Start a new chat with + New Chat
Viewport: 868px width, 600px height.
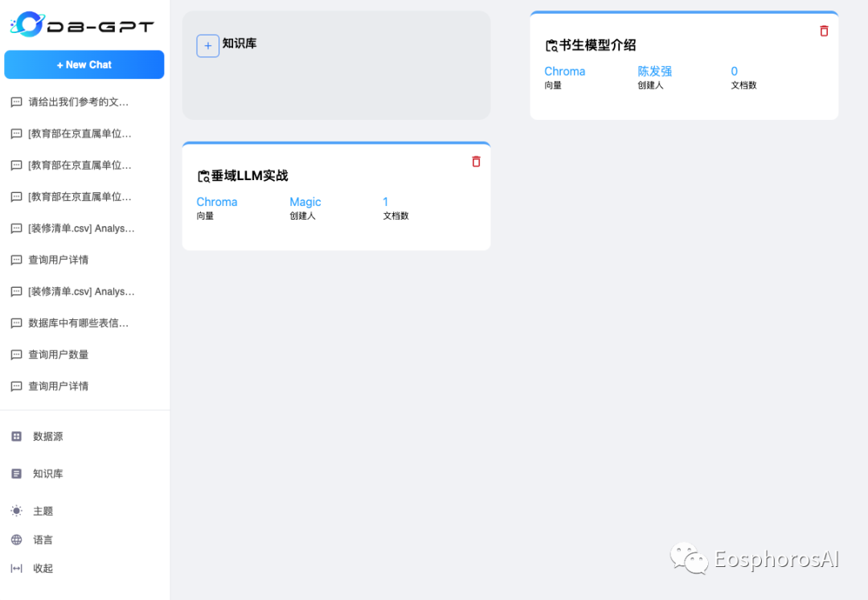[x=84, y=64]
